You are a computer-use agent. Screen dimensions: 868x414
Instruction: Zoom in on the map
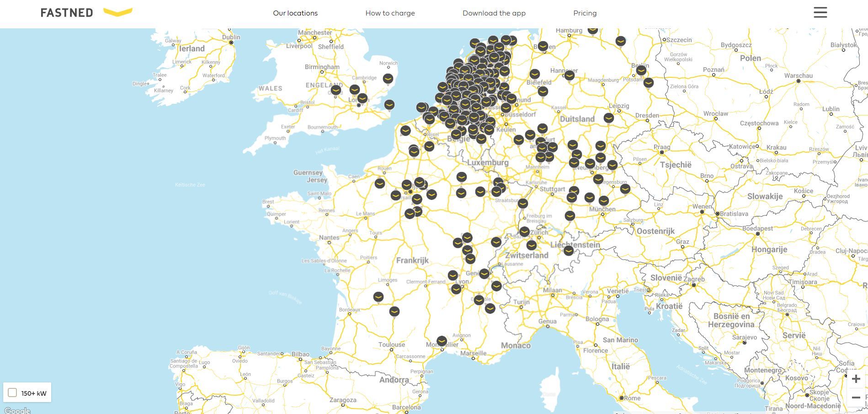tap(856, 379)
